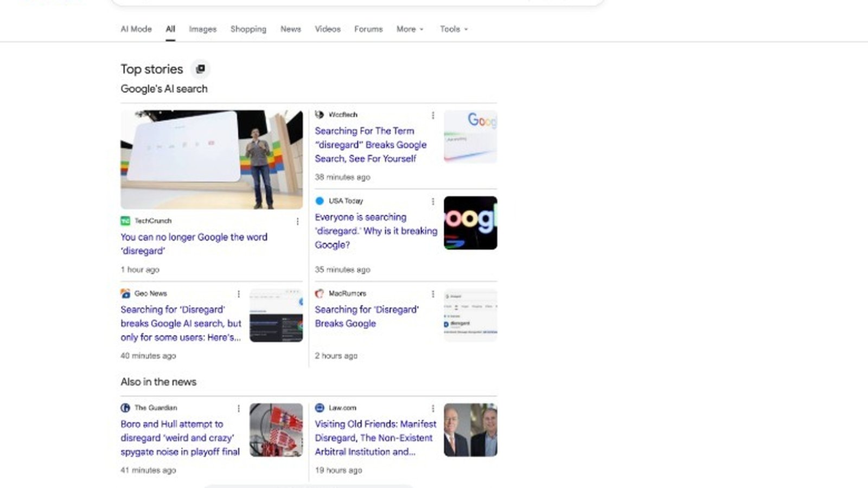Open MacRumors 'Searching for Disregard Breaks Google'
The width and height of the screenshot is (868, 488).
click(x=367, y=317)
